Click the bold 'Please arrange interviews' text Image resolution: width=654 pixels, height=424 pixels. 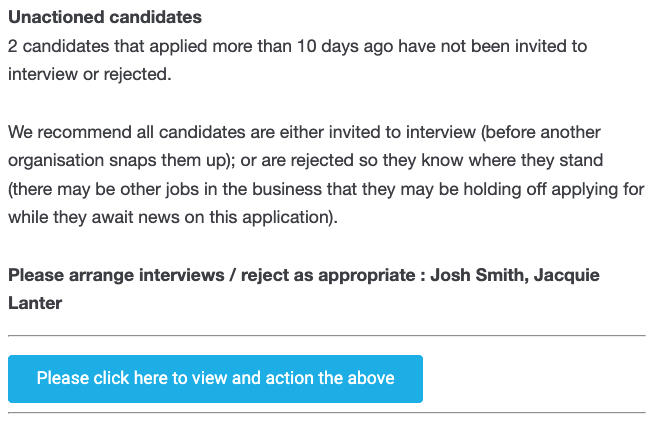(x=116, y=275)
